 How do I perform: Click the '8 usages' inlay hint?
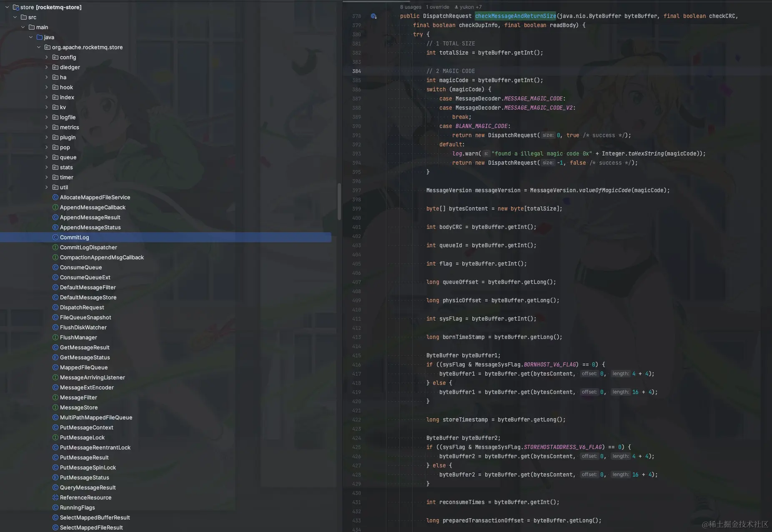coord(411,7)
